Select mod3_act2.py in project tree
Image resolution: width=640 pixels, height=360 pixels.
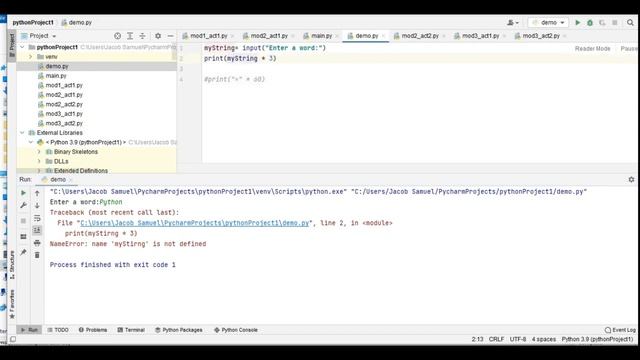(x=64, y=123)
